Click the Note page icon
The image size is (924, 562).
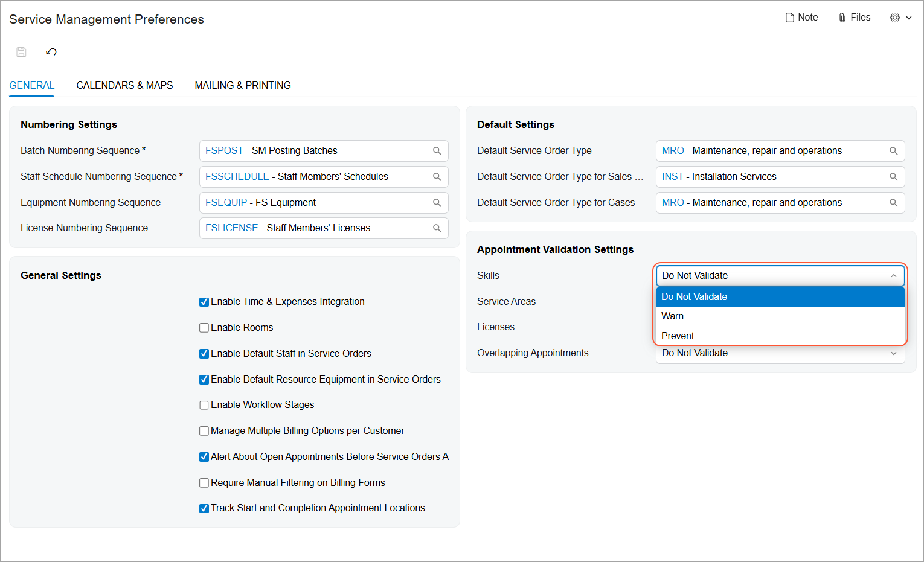coord(789,18)
